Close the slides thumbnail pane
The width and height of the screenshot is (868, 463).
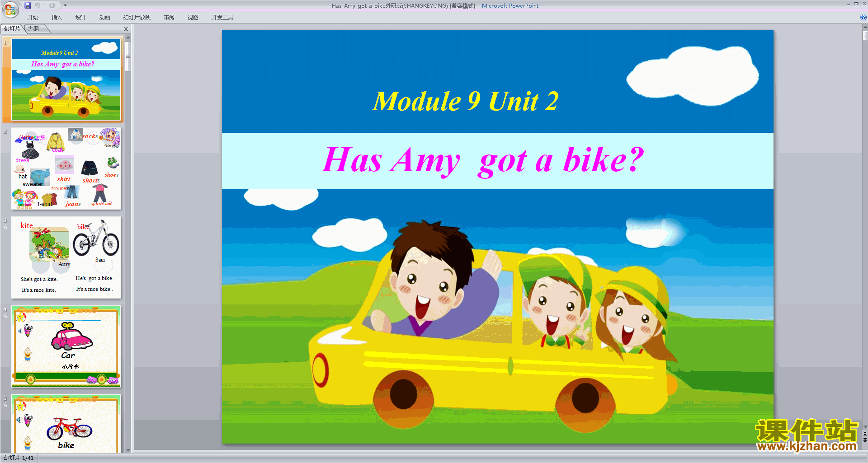click(x=126, y=29)
